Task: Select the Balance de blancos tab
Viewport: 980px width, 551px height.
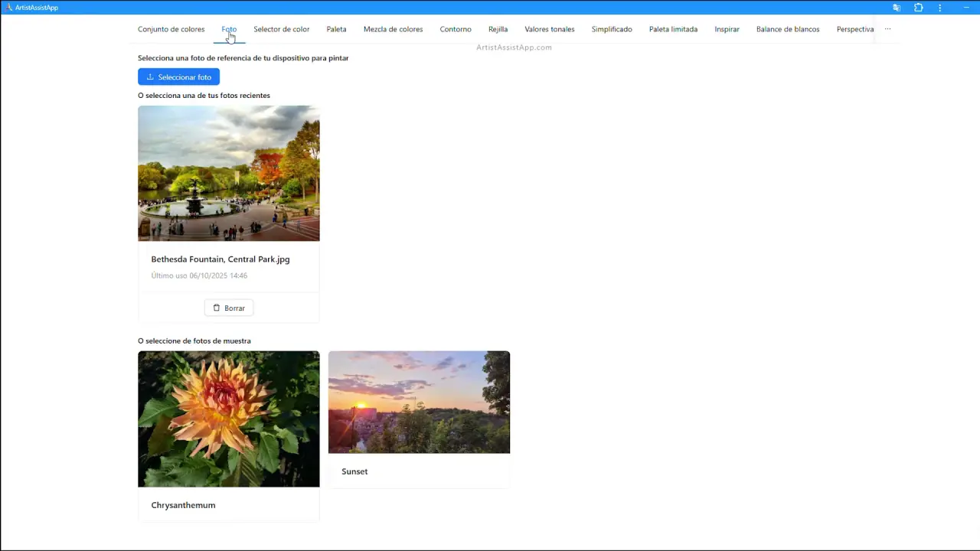Action: 787,29
